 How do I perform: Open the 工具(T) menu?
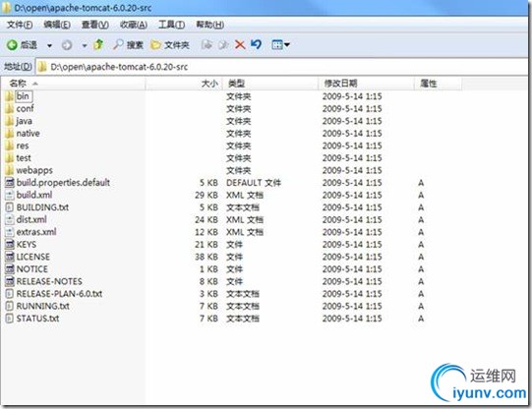click(x=172, y=25)
